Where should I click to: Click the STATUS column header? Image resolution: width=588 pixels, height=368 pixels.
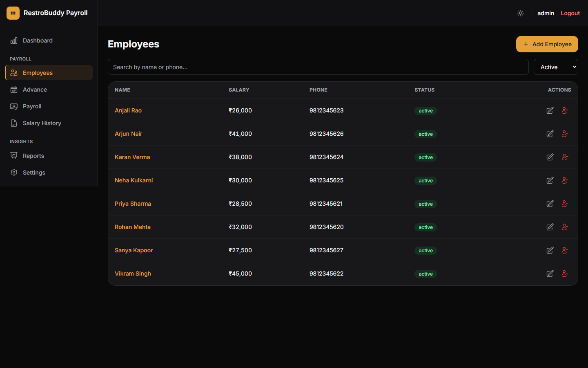[425, 90]
